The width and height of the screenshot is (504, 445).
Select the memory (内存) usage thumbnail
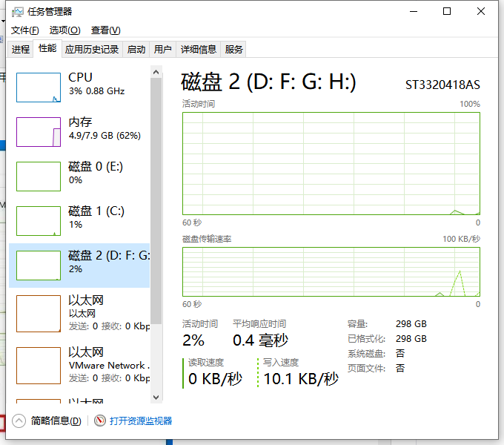(x=39, y=132)
